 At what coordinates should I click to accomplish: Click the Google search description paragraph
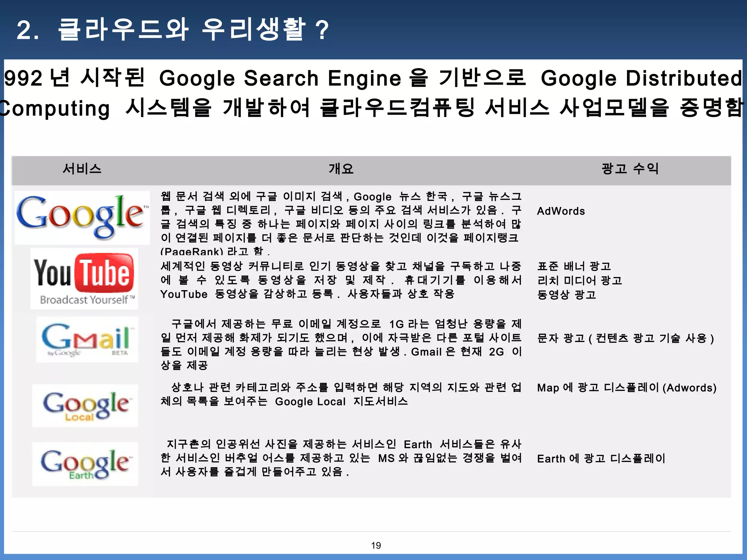pyautogui.click(x=341, y=223)
